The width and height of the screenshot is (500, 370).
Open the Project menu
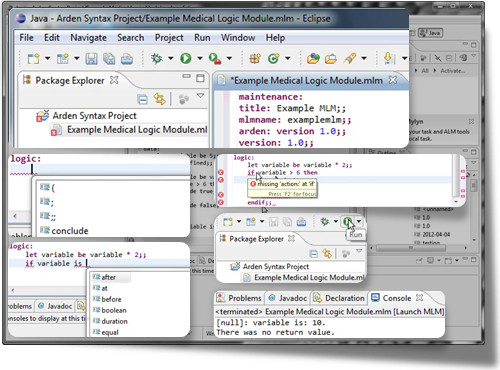[x=169, y=38]
